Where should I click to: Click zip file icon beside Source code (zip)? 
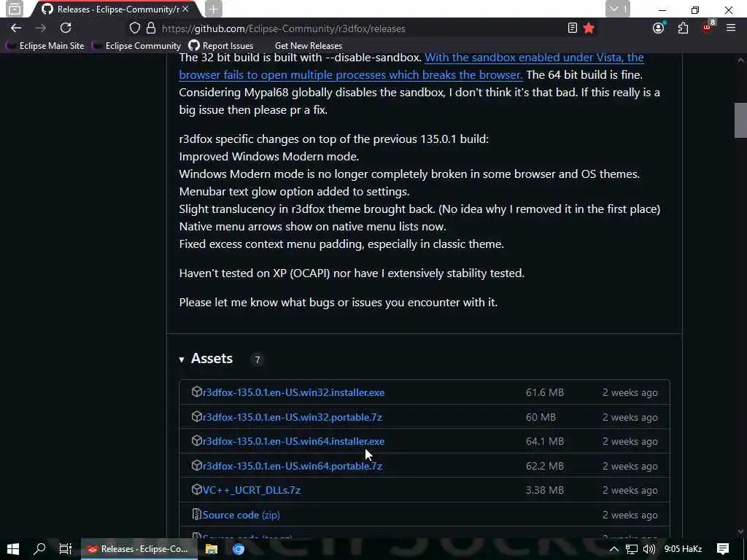197,514
